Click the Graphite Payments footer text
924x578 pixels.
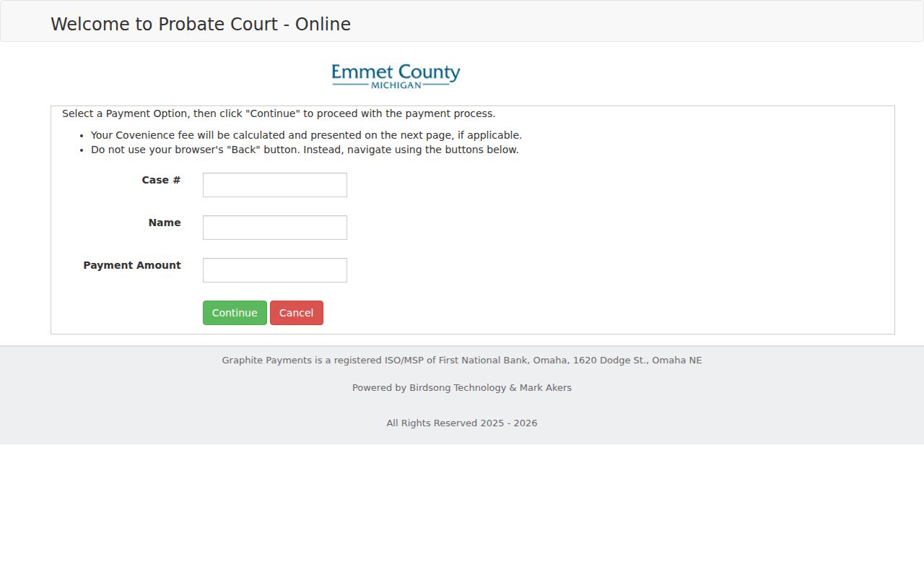pyautogui.click(x=462, y=360)
